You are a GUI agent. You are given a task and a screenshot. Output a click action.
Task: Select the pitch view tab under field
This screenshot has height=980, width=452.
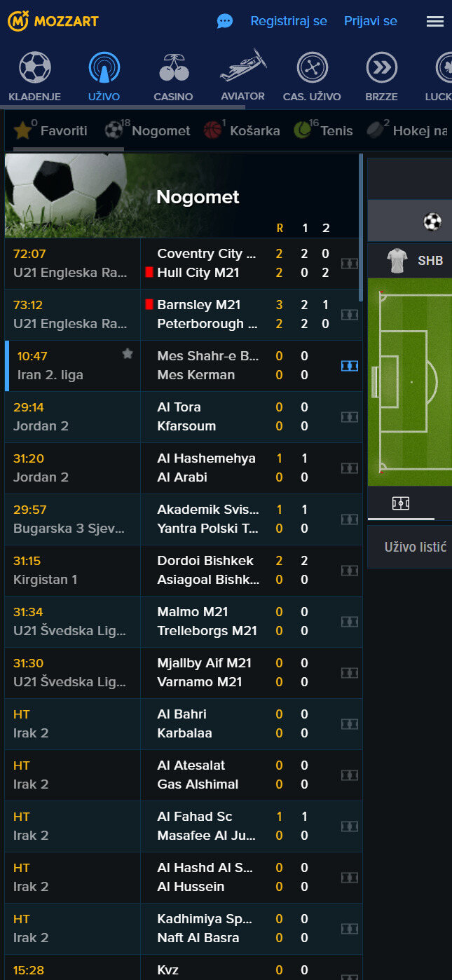(401, 503)
